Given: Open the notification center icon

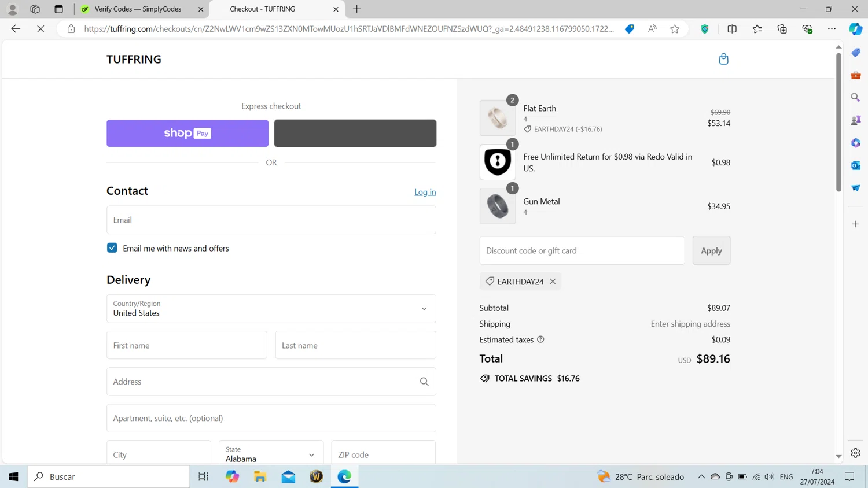Looking at the screenshot, I should click(849, 476).
